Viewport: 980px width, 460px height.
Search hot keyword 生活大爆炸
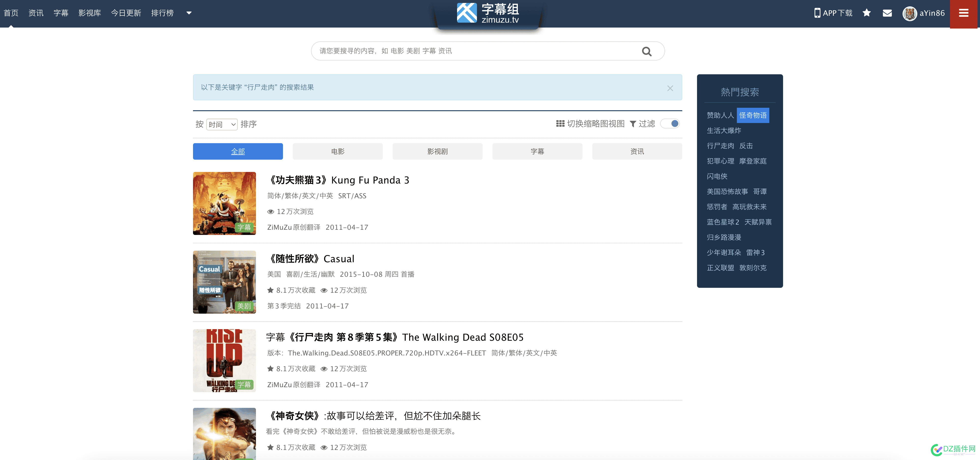(724, 131)
